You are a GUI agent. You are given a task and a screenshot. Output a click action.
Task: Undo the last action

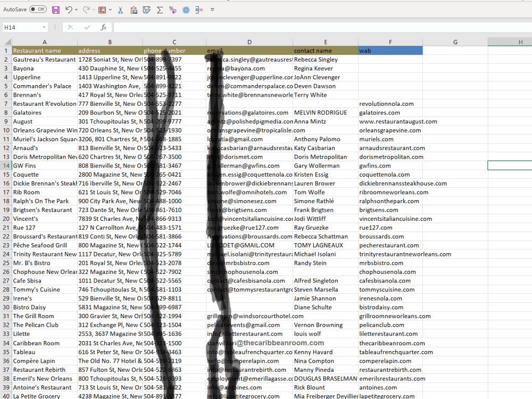(x=69, y=10)
